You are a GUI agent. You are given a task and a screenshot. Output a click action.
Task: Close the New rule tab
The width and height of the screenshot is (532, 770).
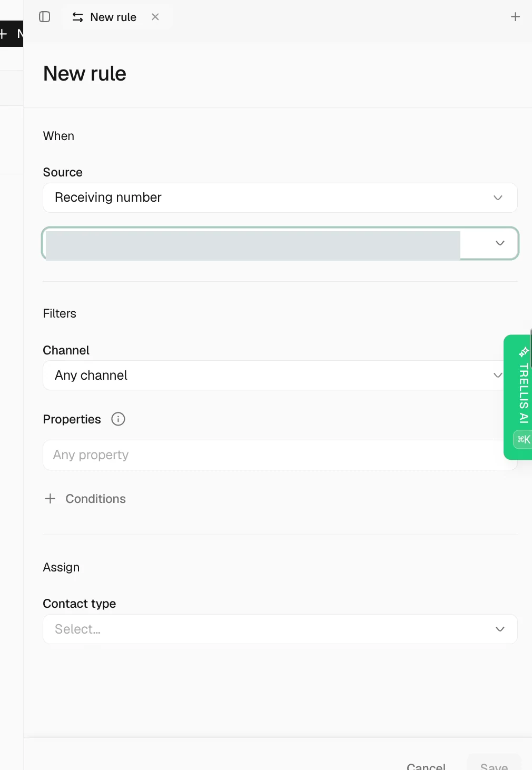tap(155, 17)
